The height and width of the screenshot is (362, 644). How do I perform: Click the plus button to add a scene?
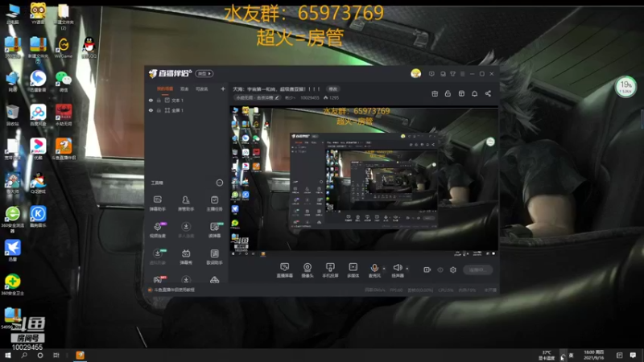tap(223, 88)
